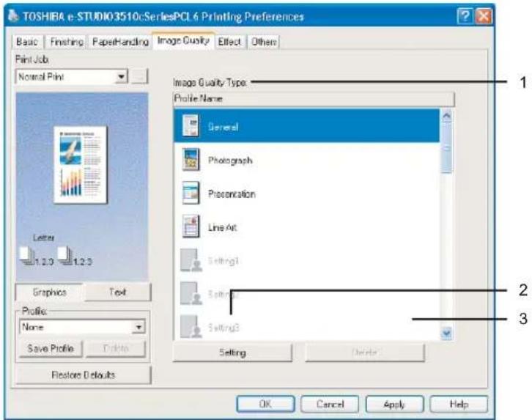Open the Effect tab
Screen dimensions: 532x420
tap(229, 42)
